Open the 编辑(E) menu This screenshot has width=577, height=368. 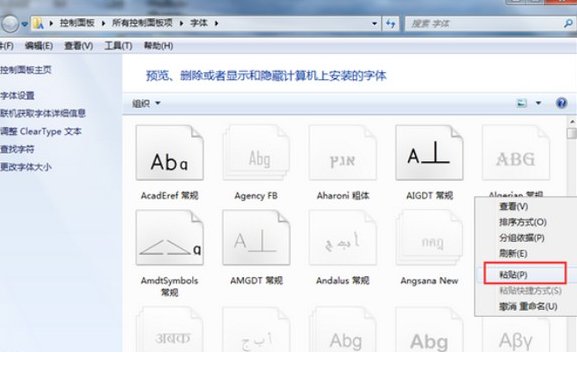click(x=39, y=46)
